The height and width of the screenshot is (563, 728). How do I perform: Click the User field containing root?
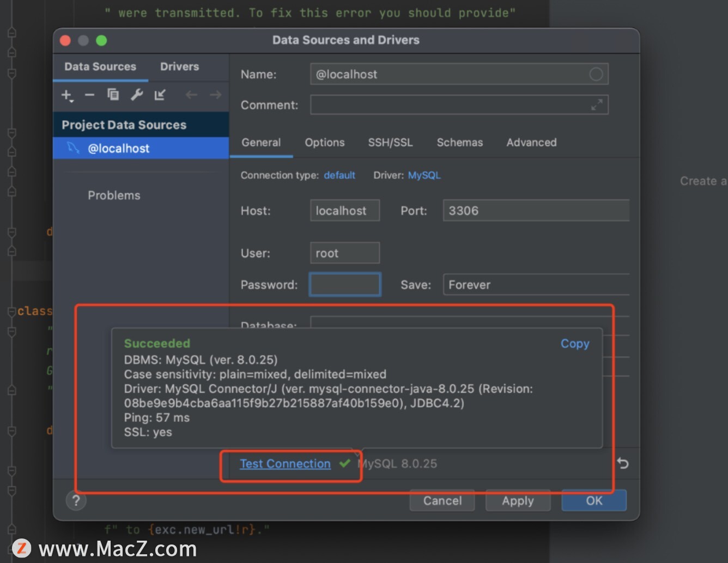pyautogui.click(x=345, y=253)
